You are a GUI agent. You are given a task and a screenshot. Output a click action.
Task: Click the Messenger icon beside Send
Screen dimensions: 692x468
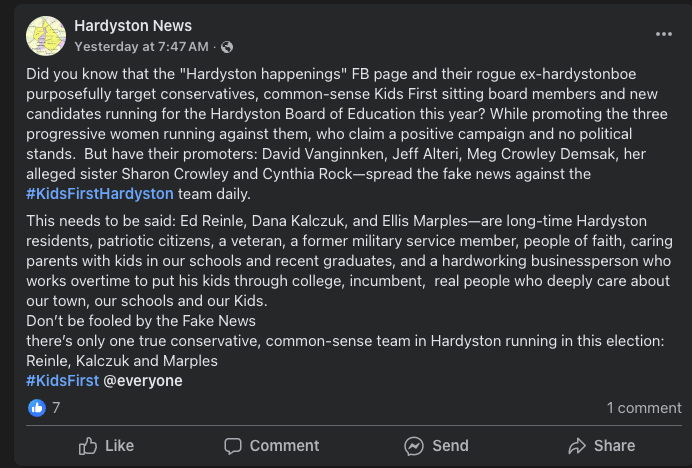pyautogui.click(x=413, y=446)
